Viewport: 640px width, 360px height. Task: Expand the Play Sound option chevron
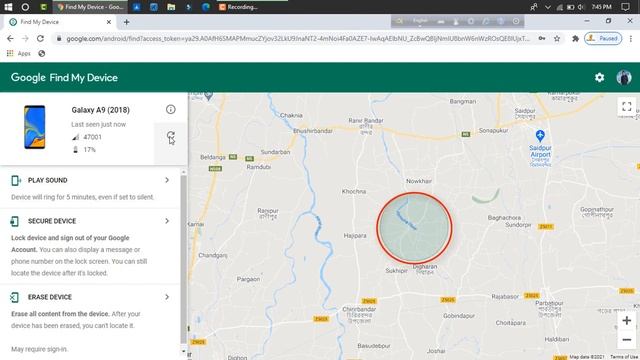point(167,180)
